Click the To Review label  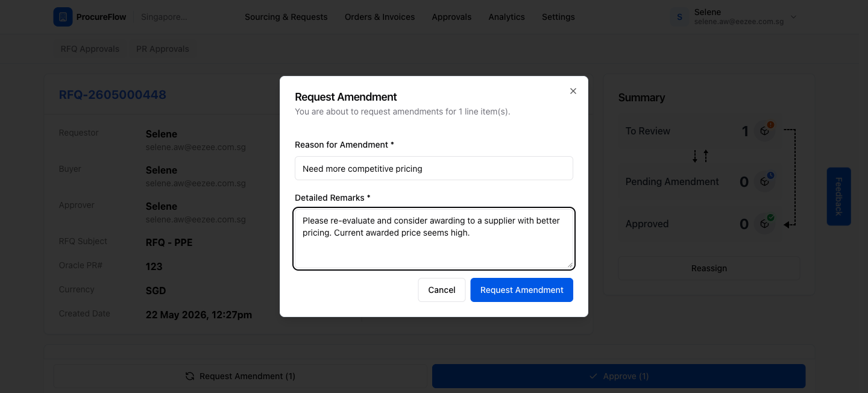pyautogui.click(x=648, y=131)
